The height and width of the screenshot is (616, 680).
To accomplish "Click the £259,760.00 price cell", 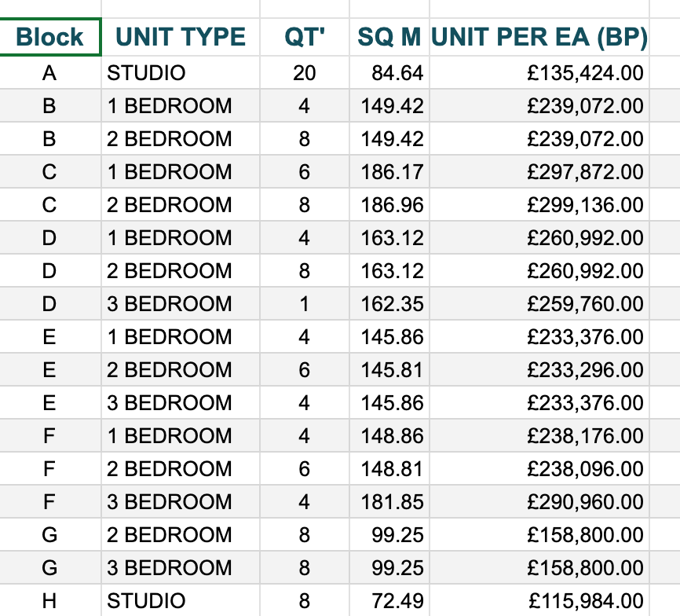I will click(586, 304).
